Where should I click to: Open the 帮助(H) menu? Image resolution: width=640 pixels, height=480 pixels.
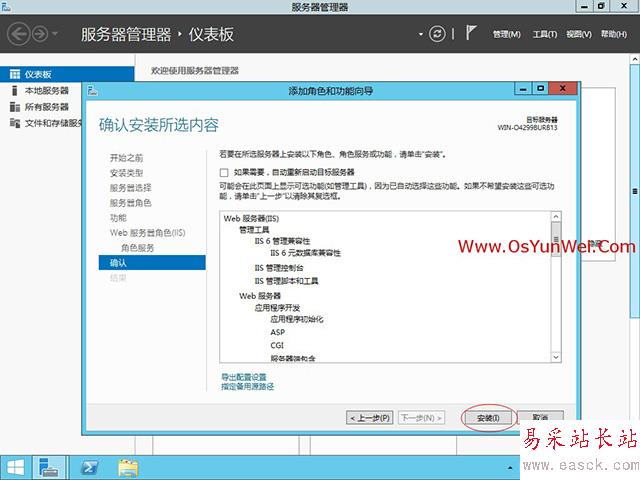coord(613,35)
